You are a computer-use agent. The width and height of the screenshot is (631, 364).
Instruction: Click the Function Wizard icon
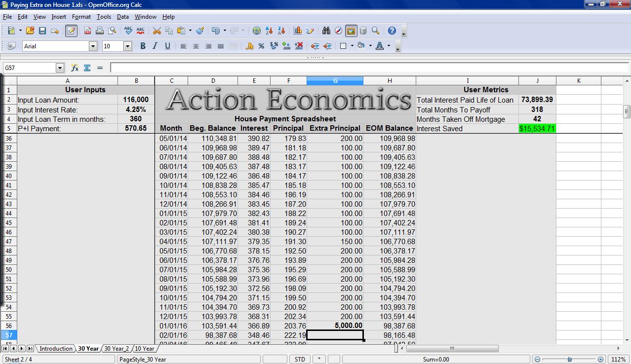click(75, 68)
